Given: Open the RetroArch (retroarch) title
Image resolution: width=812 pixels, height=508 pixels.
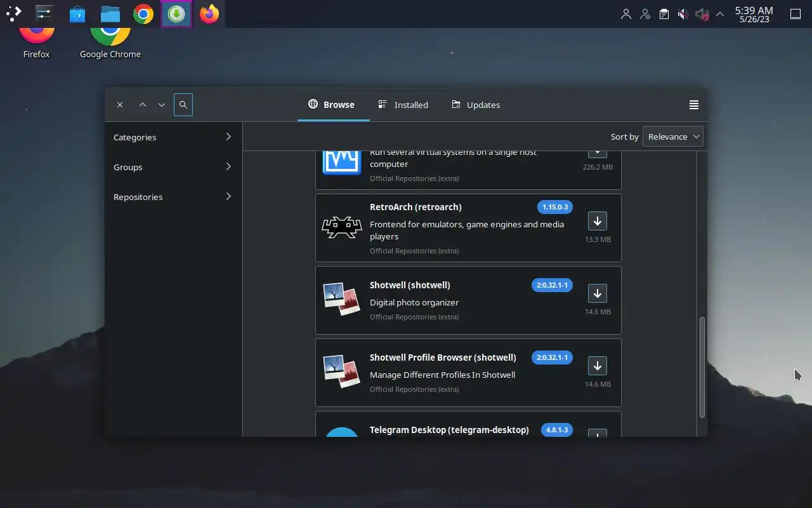Looking at the screenshot, I should tap(416, 207).
